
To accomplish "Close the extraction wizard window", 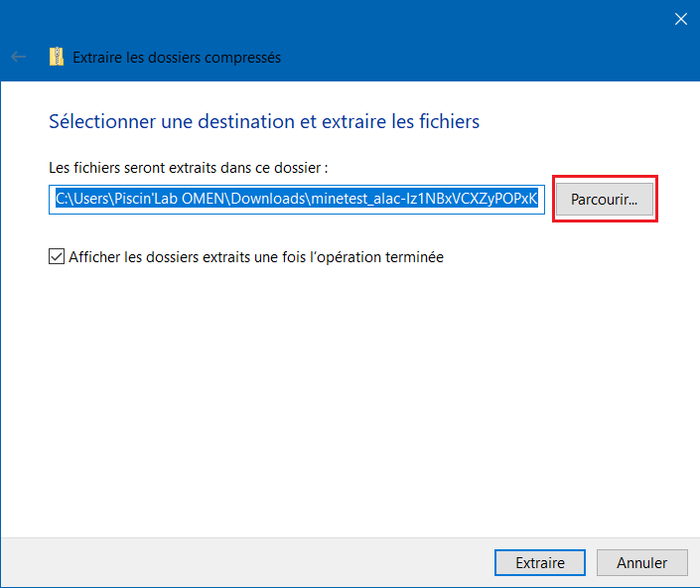I will coord(680,19).
